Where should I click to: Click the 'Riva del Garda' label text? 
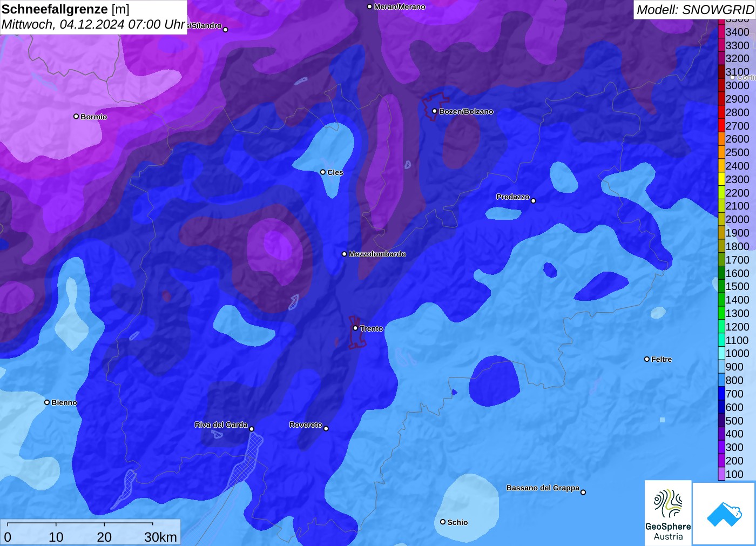tap(221, 424)
